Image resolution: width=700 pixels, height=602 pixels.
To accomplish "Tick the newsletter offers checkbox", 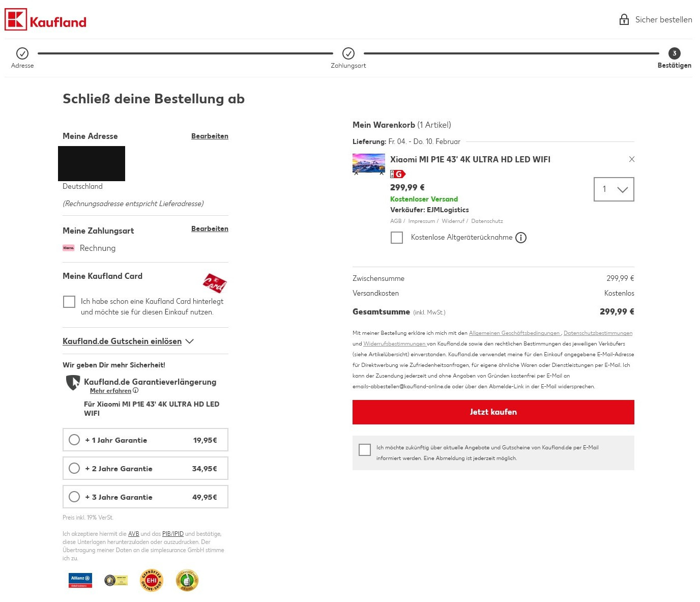I will pos(365,450).
